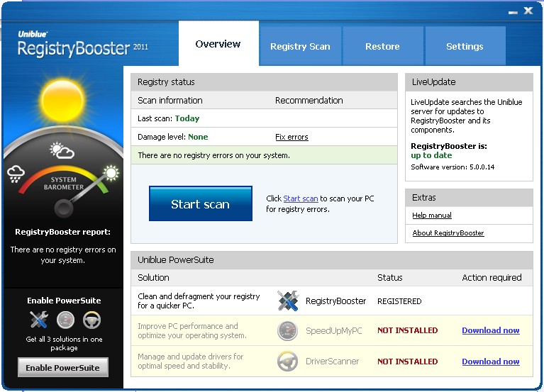This screenshot has width=544, height=392.
Task: Click the 'Recommendation' column header
Action: click(309, 101)
